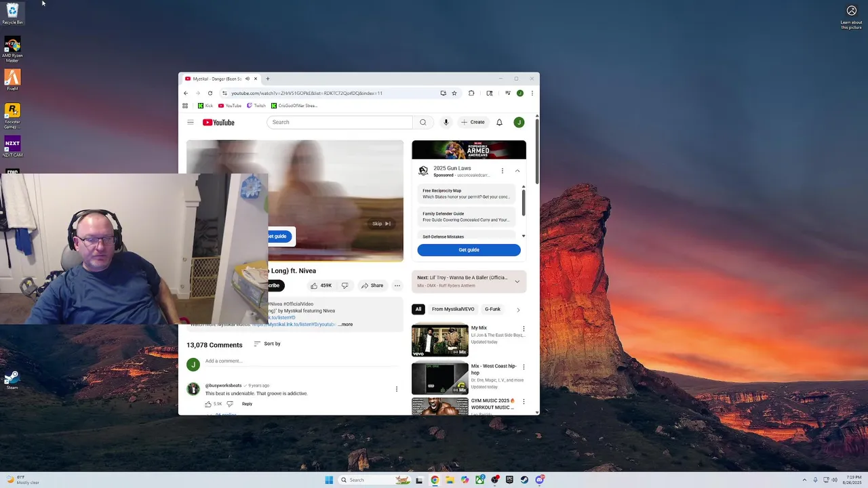Open 2025 Gun Laws ad options menu
868x488 pixels.
[x=502, y=171]
